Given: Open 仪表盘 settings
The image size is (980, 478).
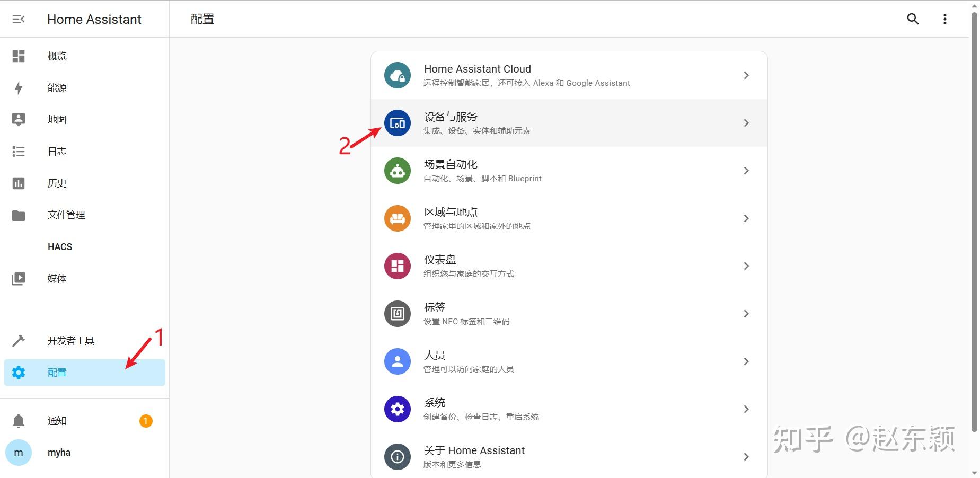Looking at the screenshot, I should point(569,266).
